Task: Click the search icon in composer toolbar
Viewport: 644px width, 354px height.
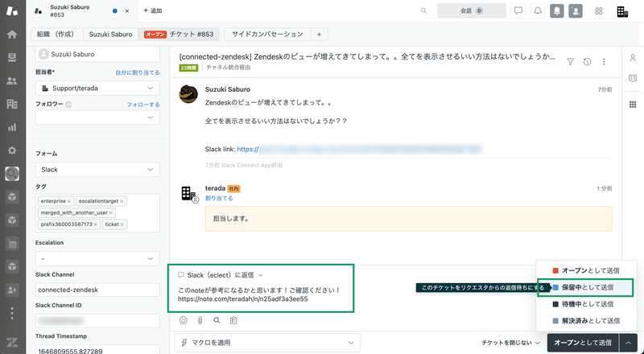Action: [x=217, y=320]
